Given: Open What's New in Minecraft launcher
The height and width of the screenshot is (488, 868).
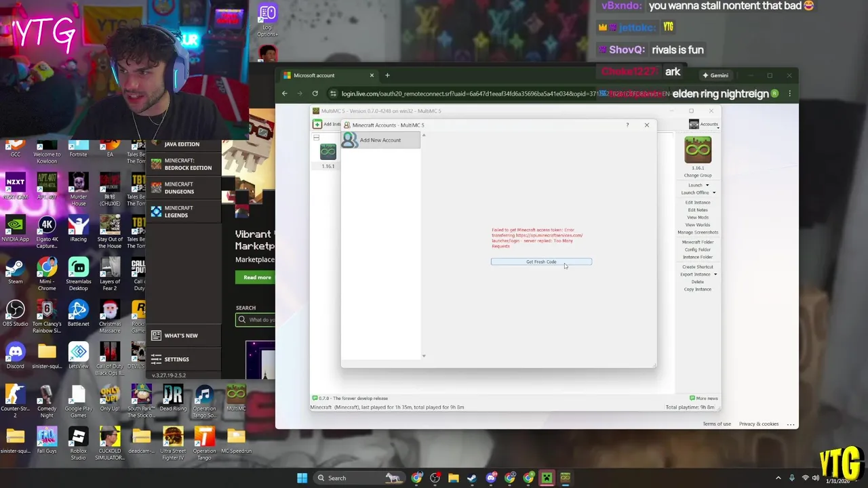Looking at the screenshot, I should point(182,335).
